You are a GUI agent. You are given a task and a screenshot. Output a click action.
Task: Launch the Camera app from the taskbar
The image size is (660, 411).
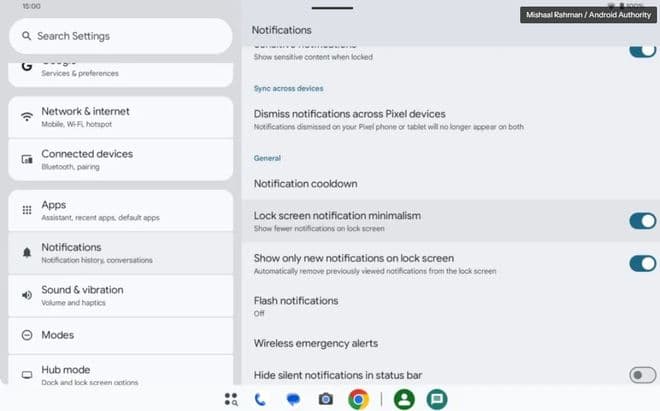(325, 399)
